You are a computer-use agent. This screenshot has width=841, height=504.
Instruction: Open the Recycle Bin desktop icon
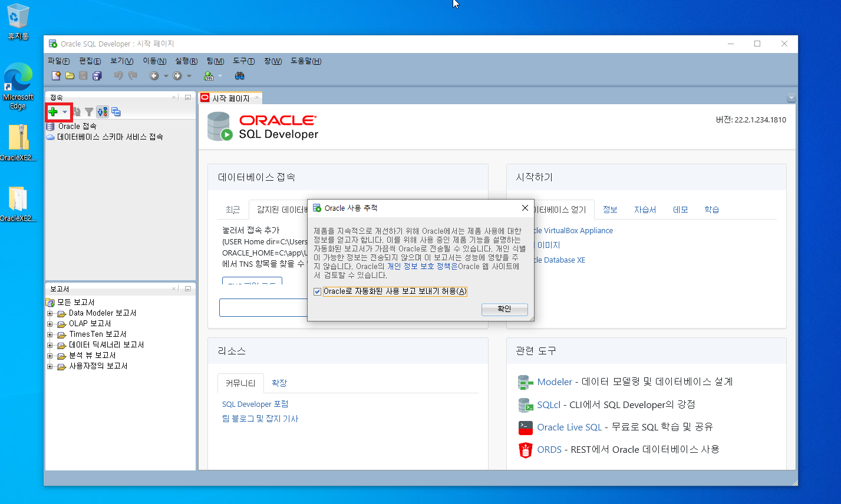[x=18, y=21]
